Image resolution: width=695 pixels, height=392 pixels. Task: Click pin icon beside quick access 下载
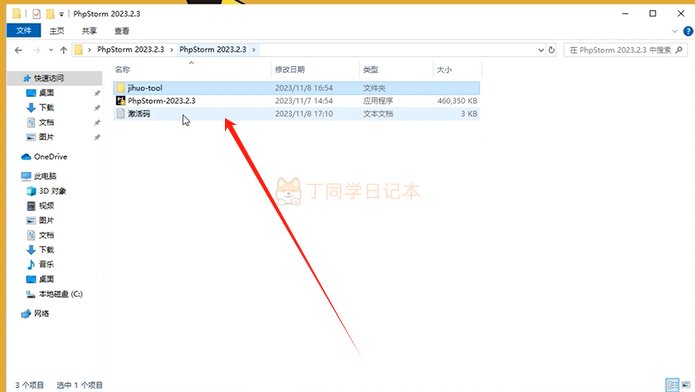(x=97, y=108)
